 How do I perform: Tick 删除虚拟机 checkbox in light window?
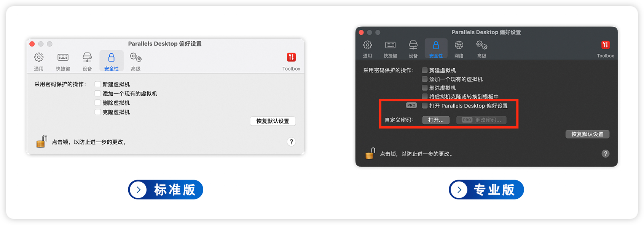[98, 103]
